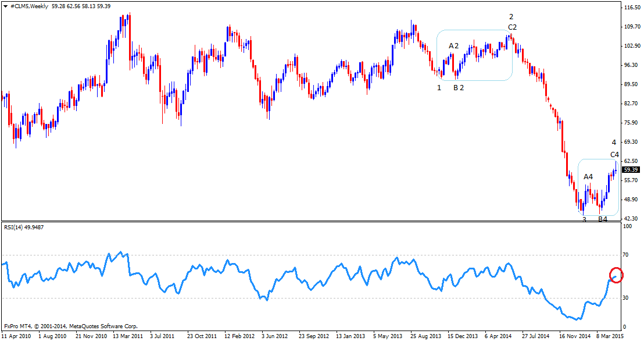
Task: Select the C2 wave label
Action: click(512, 27)
